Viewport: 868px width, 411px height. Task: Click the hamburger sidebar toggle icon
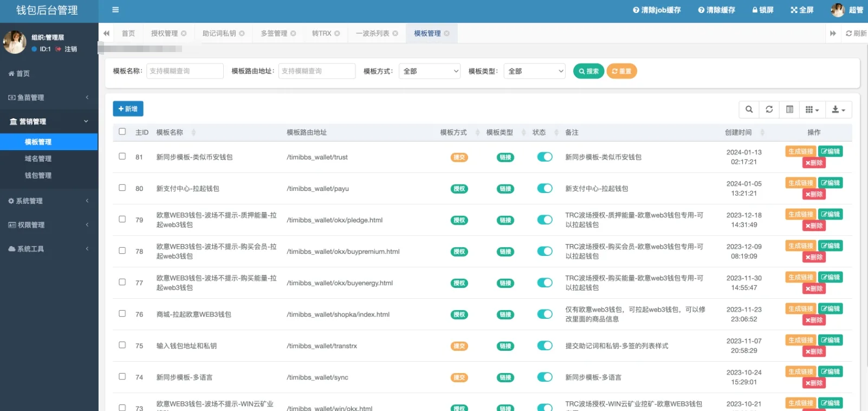[x=115, y=10]
